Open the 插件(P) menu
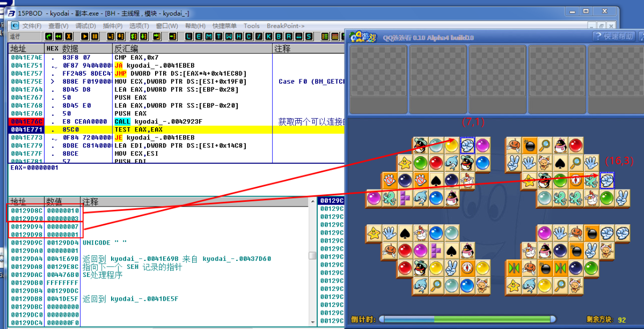Viewport: 644px width, 329px height. pyautogui.click(x=113, y=26)
